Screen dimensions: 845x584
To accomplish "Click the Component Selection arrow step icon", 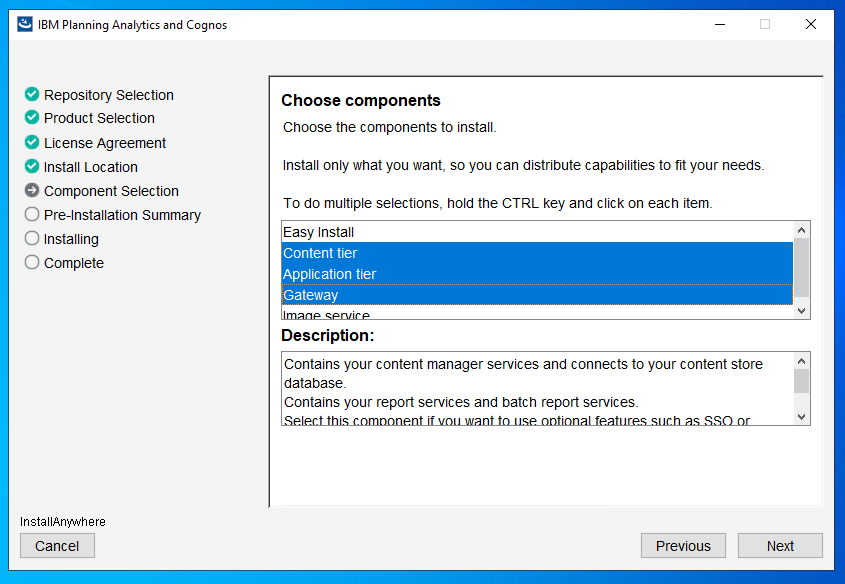I will coord(32,190).
